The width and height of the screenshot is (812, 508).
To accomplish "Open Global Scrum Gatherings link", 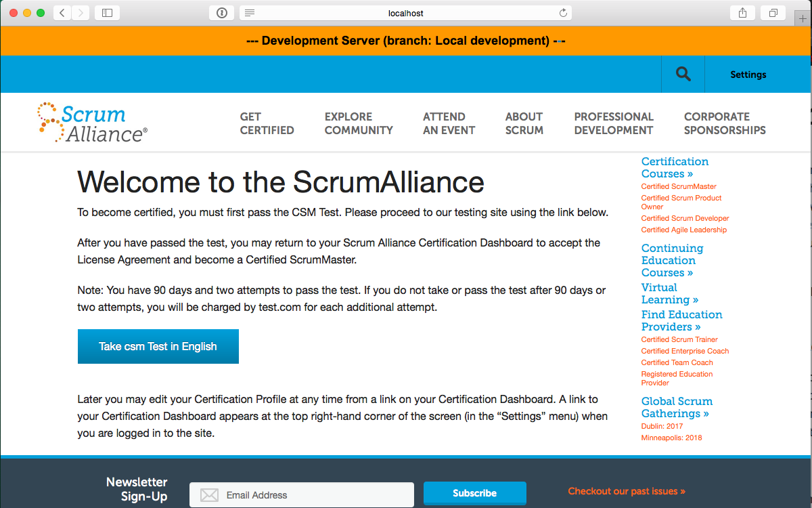I will click(x=677, y=407).
